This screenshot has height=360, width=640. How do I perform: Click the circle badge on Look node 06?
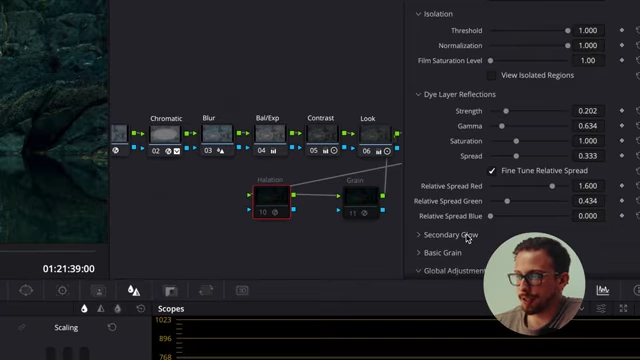tap(387, 151)
